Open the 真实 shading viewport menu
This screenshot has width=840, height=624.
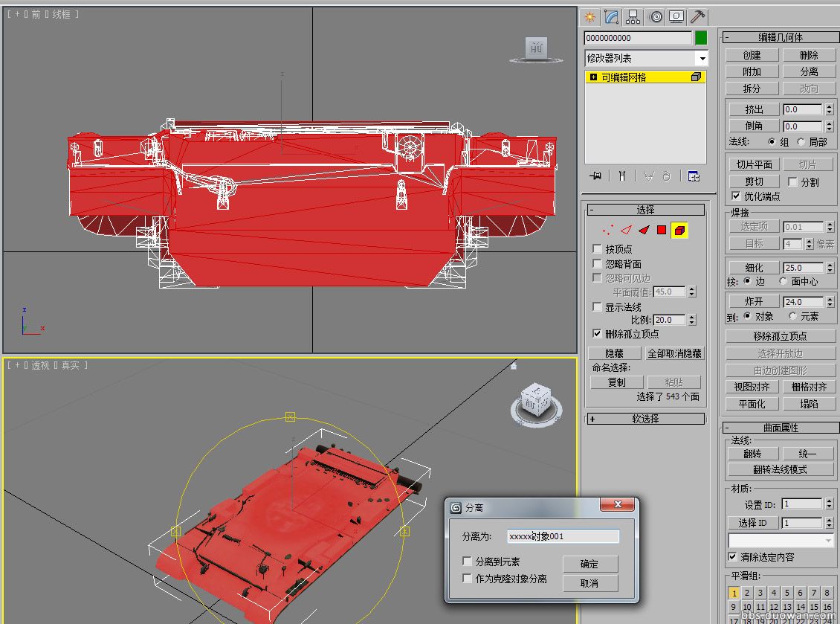[x=70, y=365]
